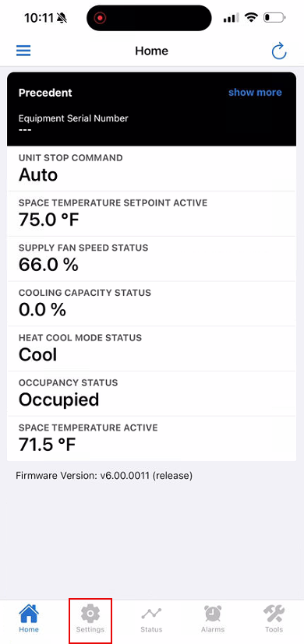Image resolution: width=304 pixels, height=644 pixels.
Task: Select Supply Fan Speed Status row
Action: pos(151,259)
